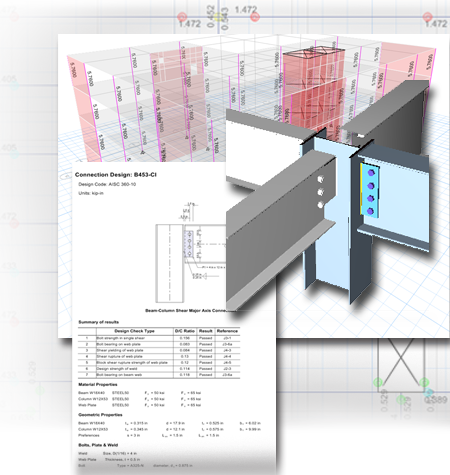The width and height of the screenshot is (450, 475).
Task: Click the connection detail drawing in report
Action: [x=190, y=253]
